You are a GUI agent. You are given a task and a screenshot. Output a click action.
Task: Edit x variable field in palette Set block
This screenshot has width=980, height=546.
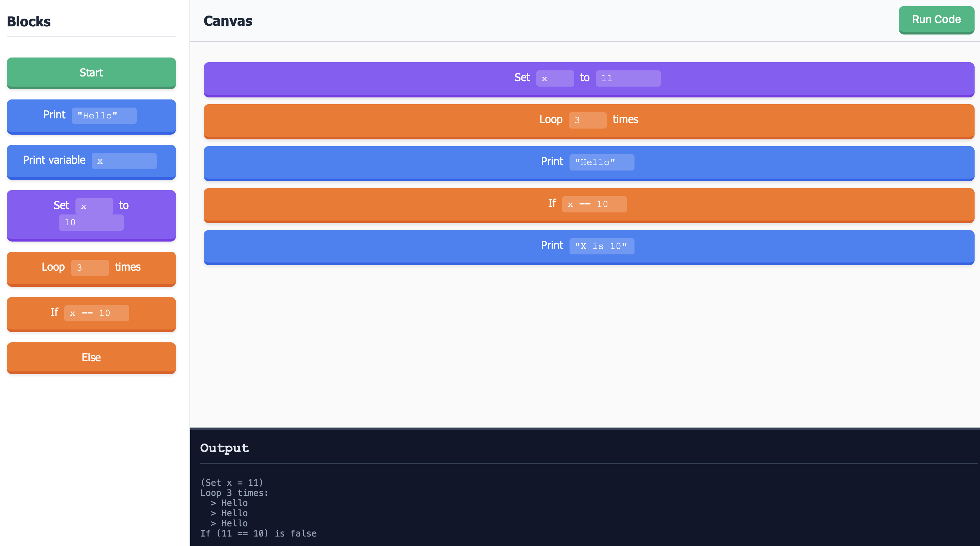pos(94,206)
